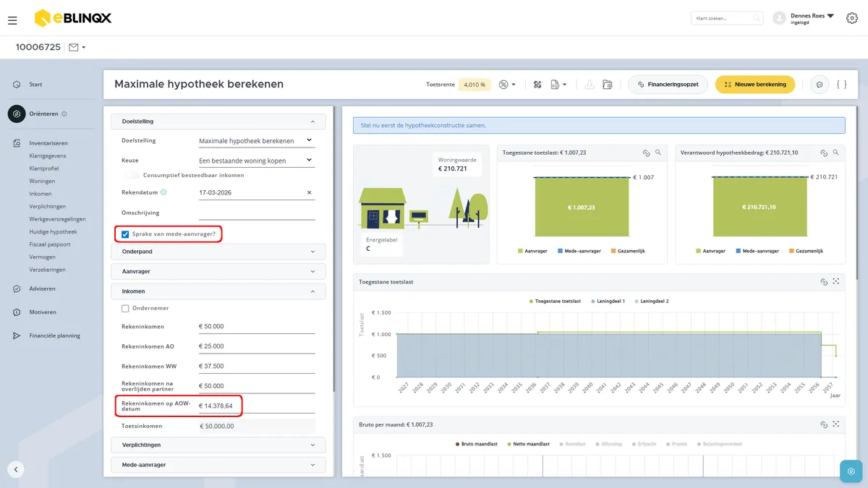Open Dennes Roes user menu
This screenshot has width=868, height=488.
click(803, 18)
